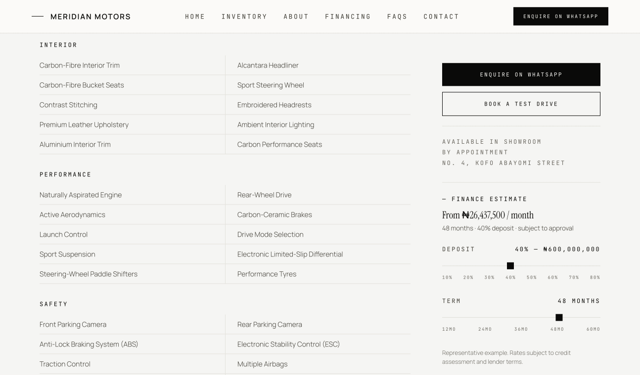Open the Financing menu item
The width and height of the screenshot is (640, 375).
tap(348, 17)
